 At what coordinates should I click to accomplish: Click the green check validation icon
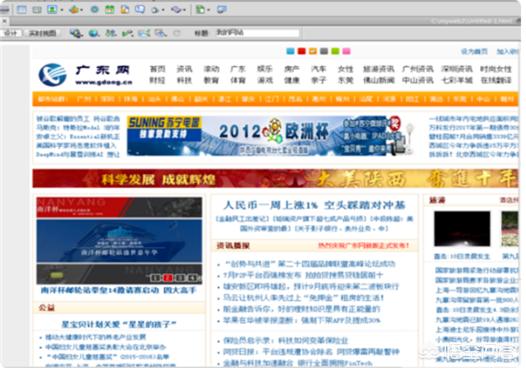coord(127,33)
